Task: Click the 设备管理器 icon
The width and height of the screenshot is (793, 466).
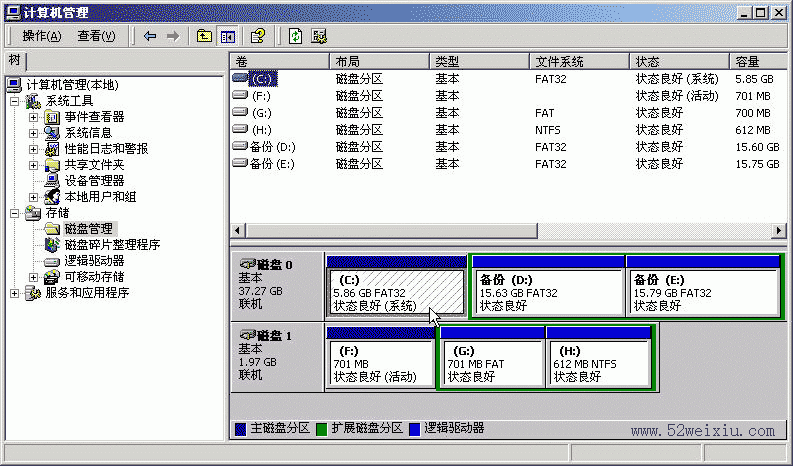Action: (52, 181)
